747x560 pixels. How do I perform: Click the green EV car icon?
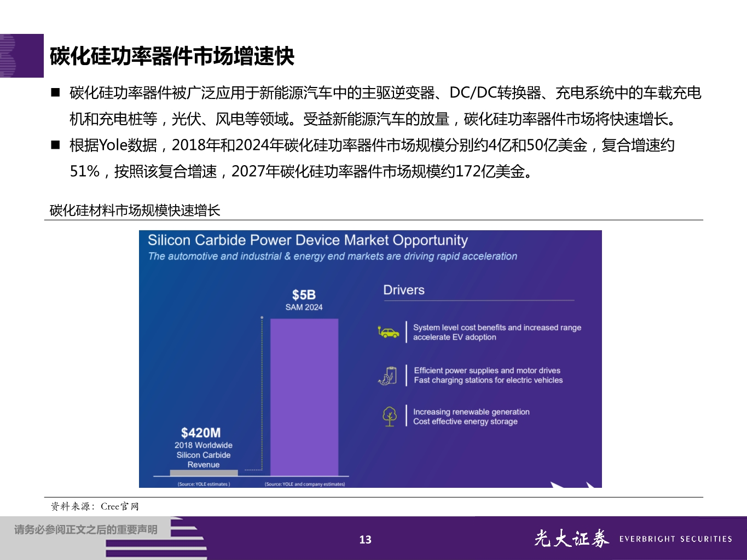point(389,331)
